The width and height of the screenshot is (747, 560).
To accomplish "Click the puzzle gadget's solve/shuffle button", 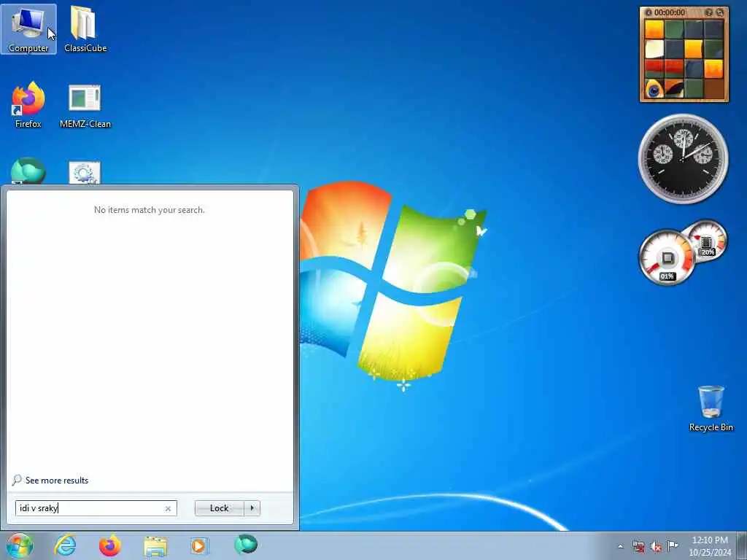I will coord(720,12).
